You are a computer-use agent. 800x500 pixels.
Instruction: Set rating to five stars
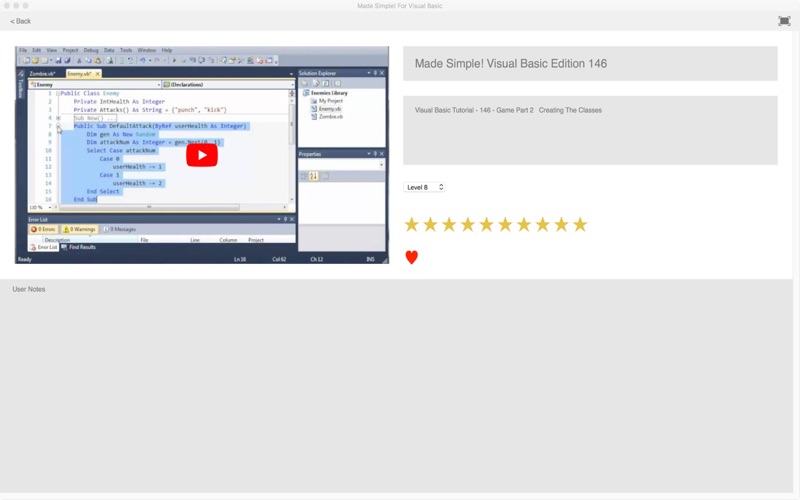[486, 224]
